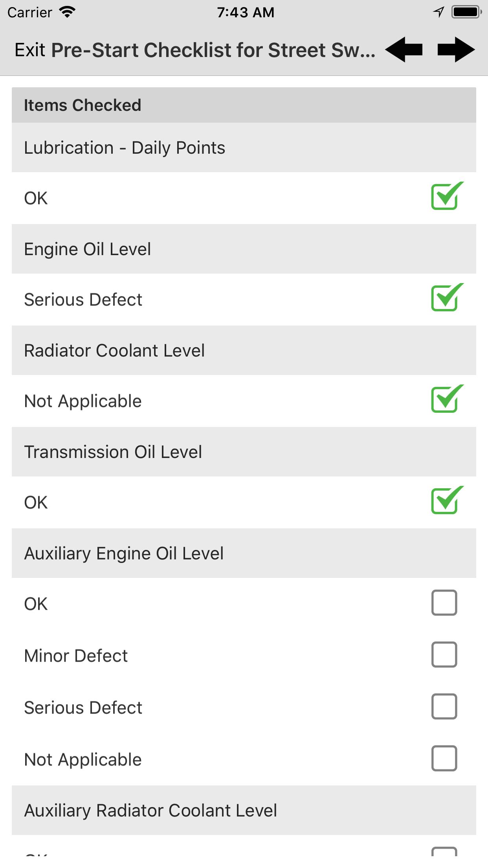Collapse the Auxiliary Engine Oil Level section
The image size is (488, 868).
tap(244, 554)
